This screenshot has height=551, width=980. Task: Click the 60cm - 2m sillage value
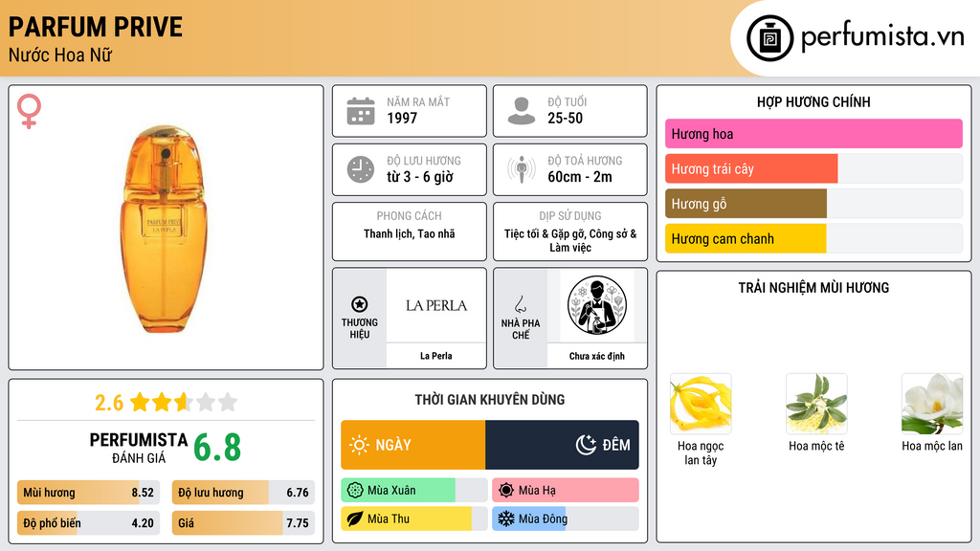[580, 177]
